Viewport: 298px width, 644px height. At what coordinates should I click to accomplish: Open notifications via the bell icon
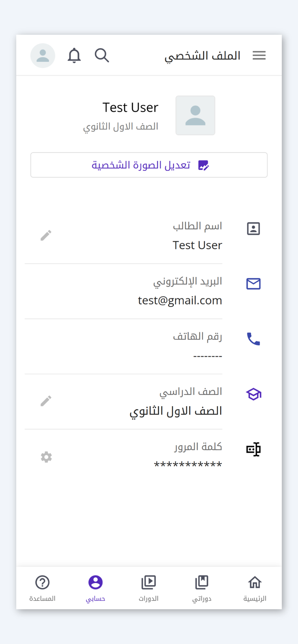(74, 55)
